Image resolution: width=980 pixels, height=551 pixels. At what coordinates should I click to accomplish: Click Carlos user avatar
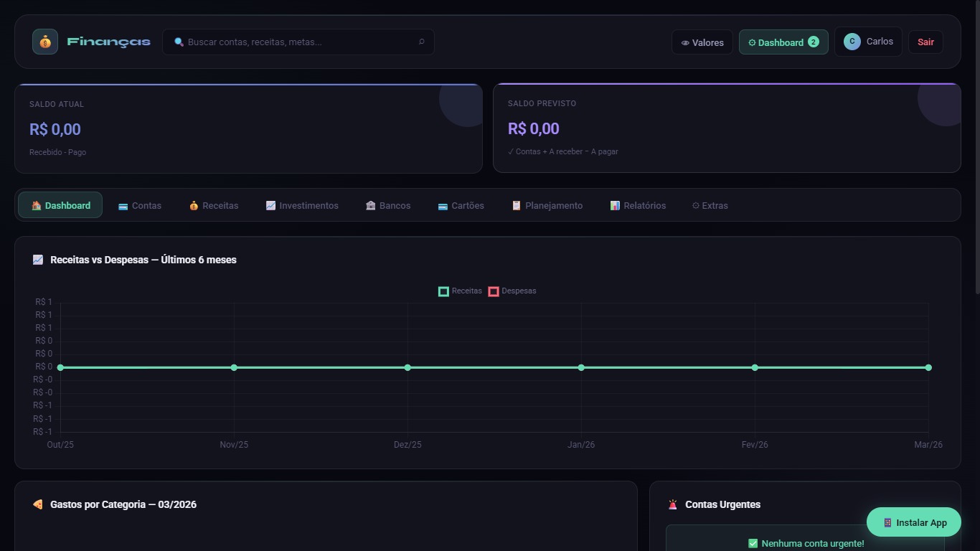coord(852,42)
